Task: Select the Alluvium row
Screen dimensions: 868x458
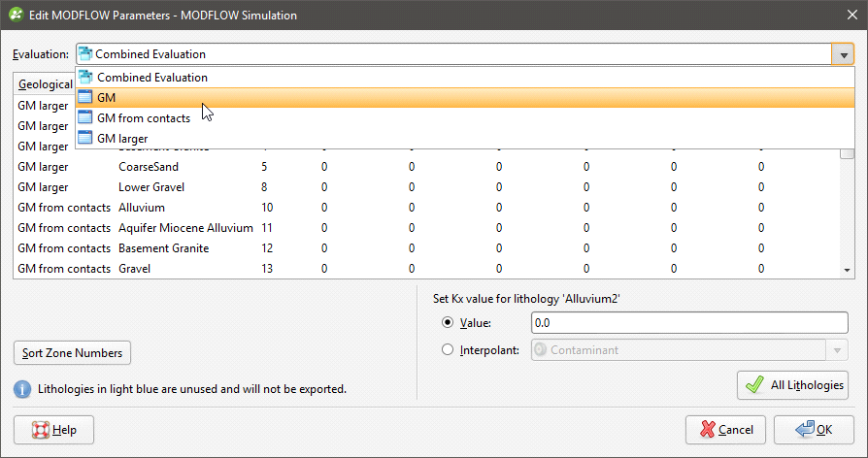Action: coord(426,208)
